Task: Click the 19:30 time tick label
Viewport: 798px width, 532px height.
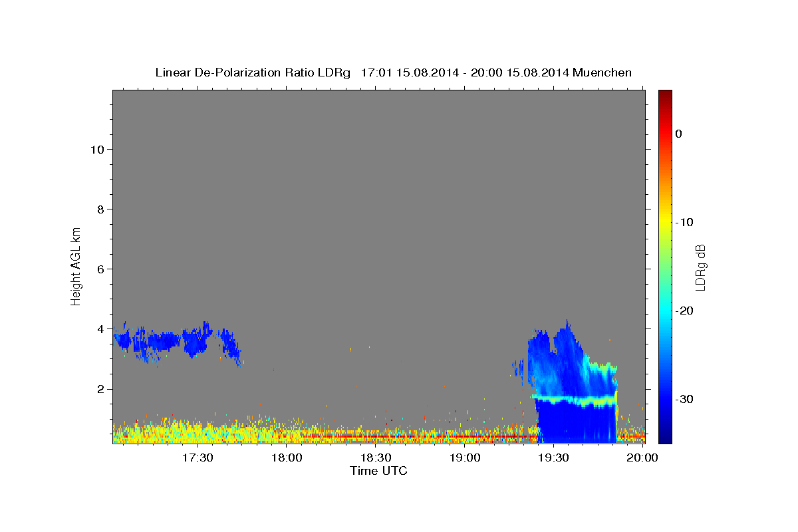Action: (x=554, y=458)
